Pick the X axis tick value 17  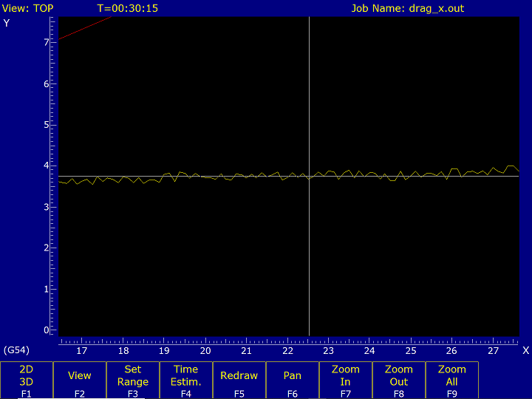[x=82, y=350]
